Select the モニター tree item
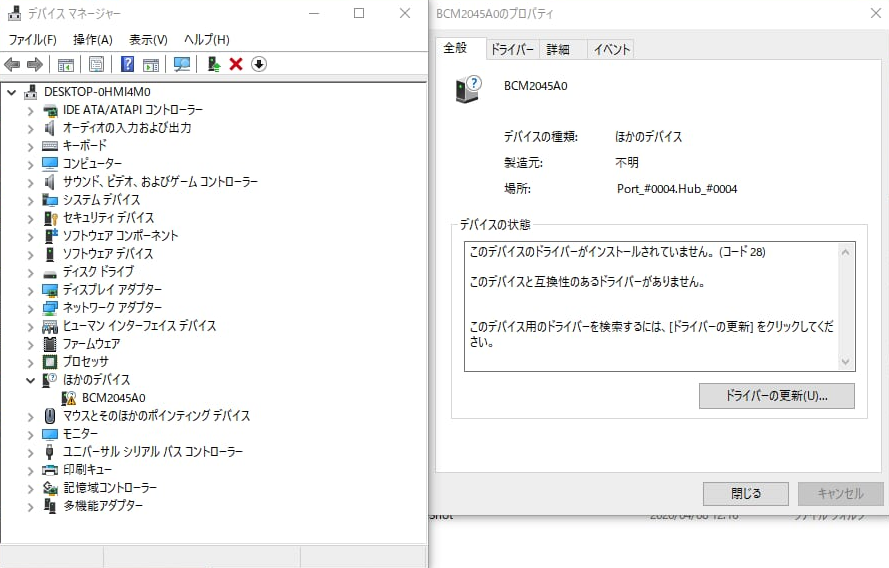This screenshot has width=889, height=568. 80,434
